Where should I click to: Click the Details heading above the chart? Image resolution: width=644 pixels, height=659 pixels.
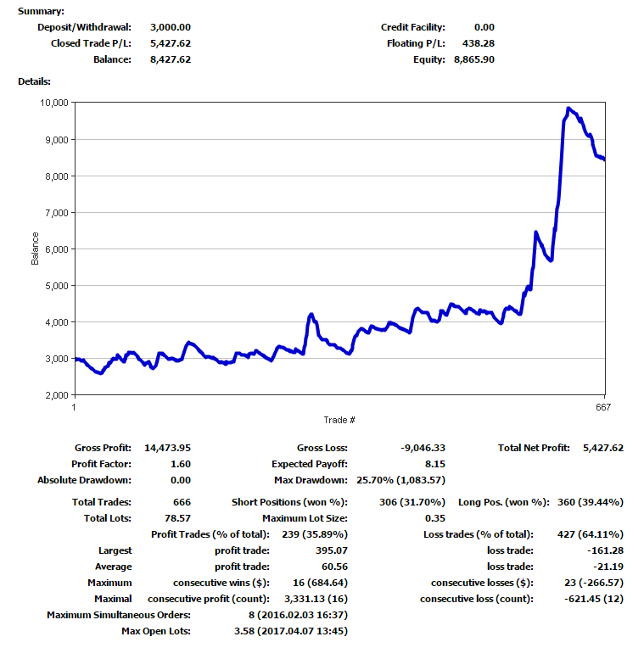[x=34, y=81]
